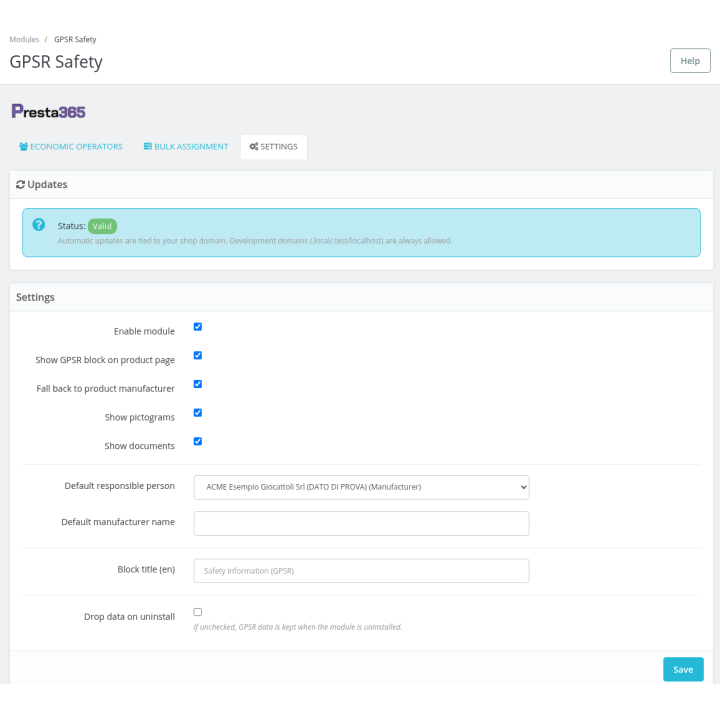The image size is (720, 720).
Task: Toggle the Show documents checkbox
Action: pos(198,442)
